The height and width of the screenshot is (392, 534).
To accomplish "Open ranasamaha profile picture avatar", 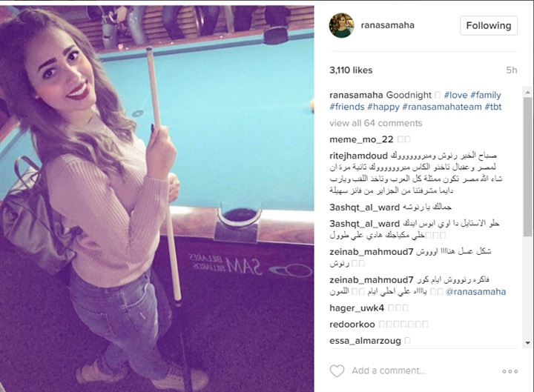I will click(342, 25).
